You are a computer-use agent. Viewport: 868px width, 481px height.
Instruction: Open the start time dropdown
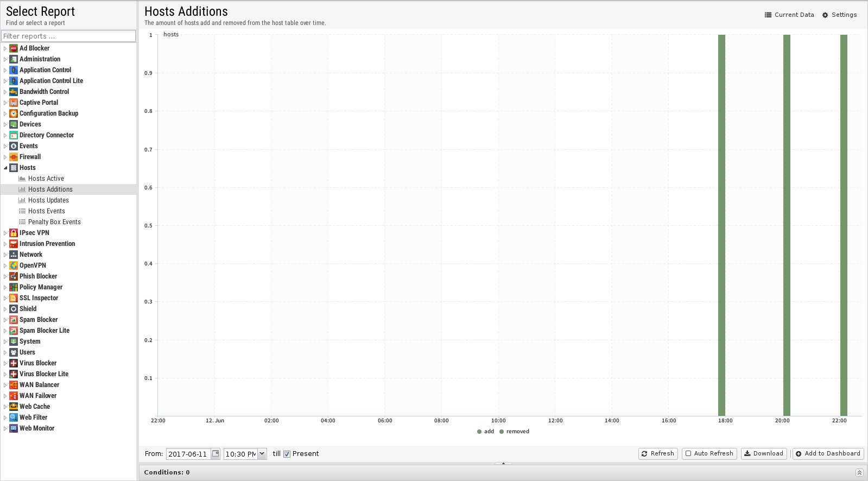(x=262, y=454)
